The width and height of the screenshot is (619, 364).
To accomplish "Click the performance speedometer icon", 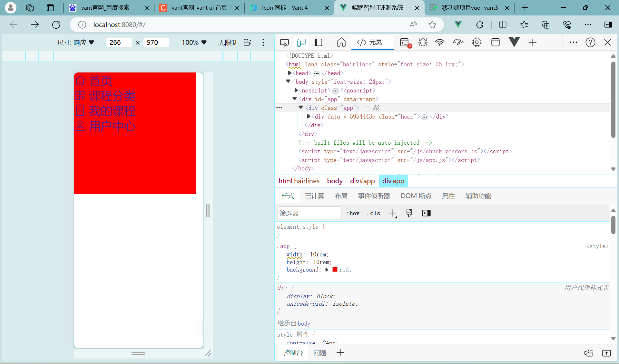I will pyautogui.click(x=458, y=42).
